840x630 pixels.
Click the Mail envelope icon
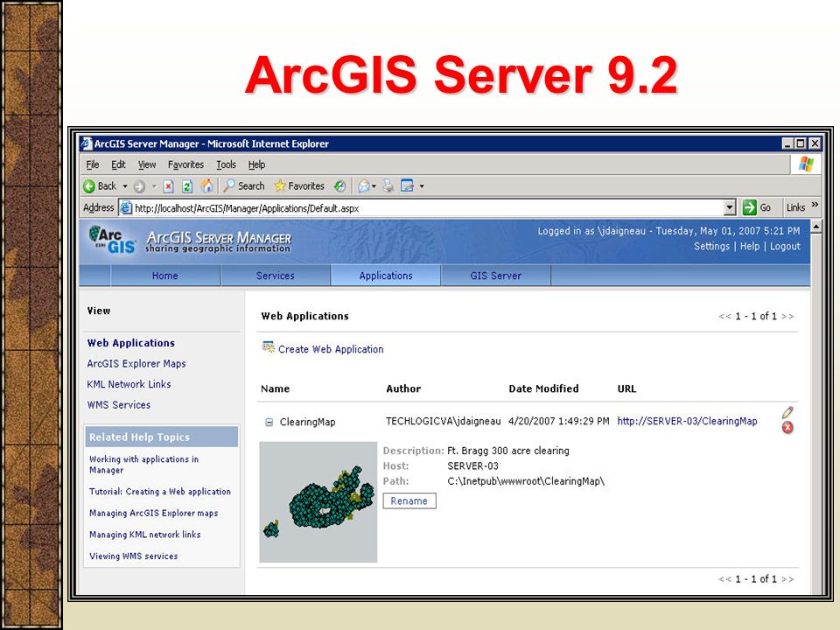tap(364, 186)
